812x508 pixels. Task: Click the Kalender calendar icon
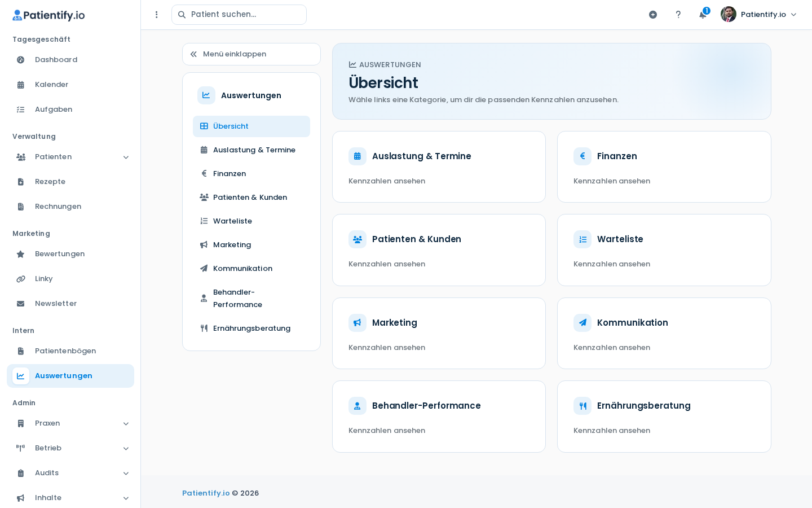21,85
